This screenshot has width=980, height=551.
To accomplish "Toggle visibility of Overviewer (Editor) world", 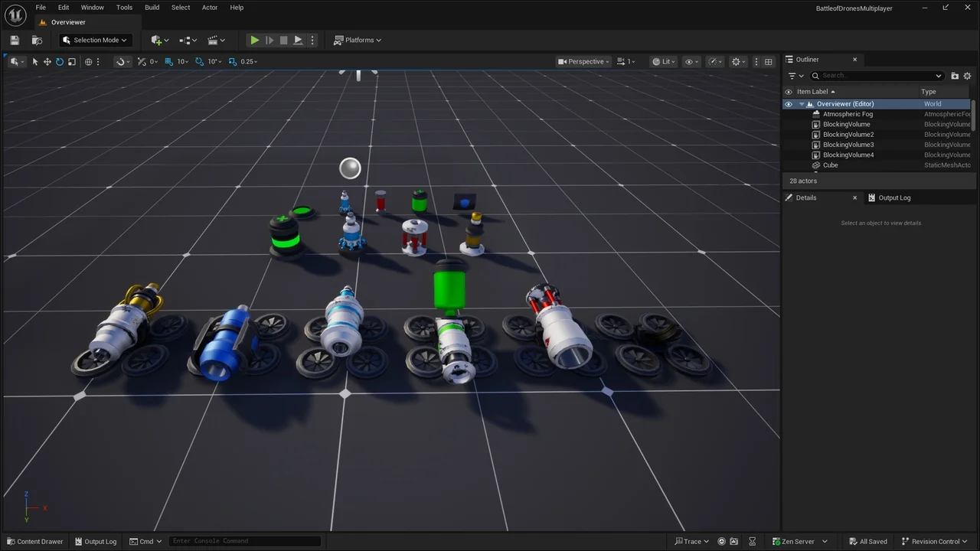I will click(788, 104).
